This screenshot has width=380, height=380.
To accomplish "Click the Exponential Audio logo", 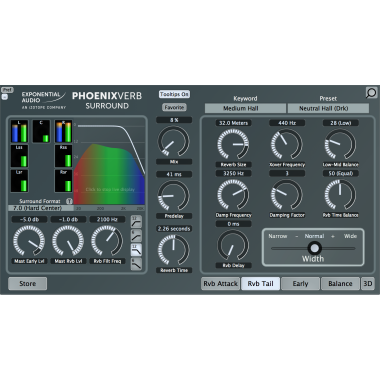I will pyautogui.click(x=43, y=100).
